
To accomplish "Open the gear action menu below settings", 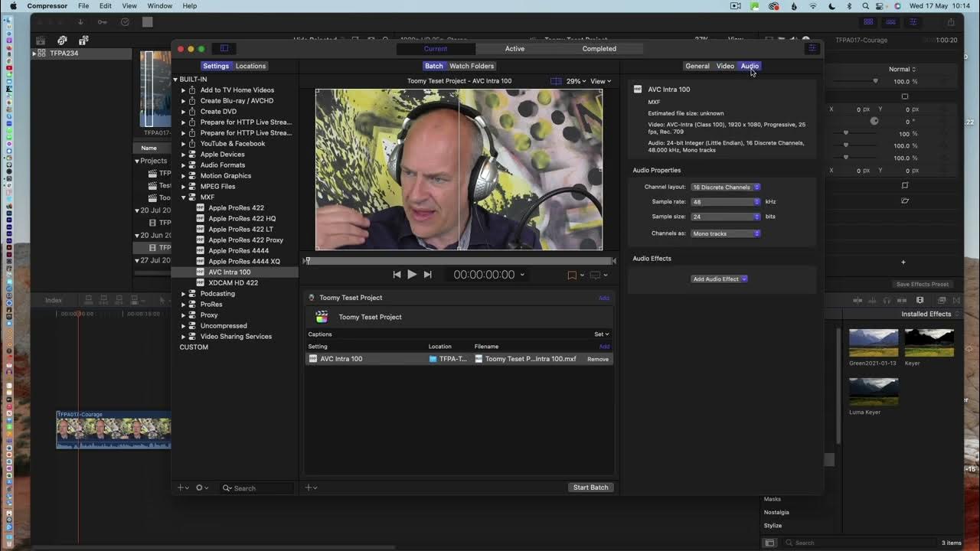I will pos(202,487).
